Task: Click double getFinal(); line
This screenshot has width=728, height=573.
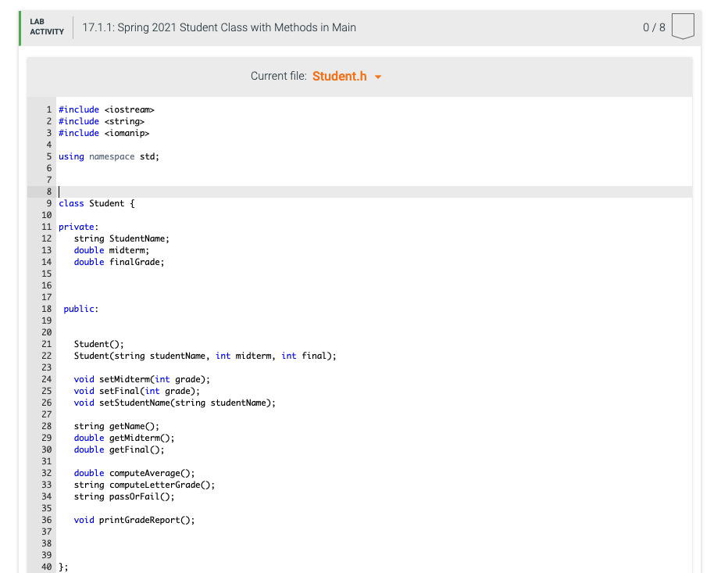Action: click(x=119, y=449)
